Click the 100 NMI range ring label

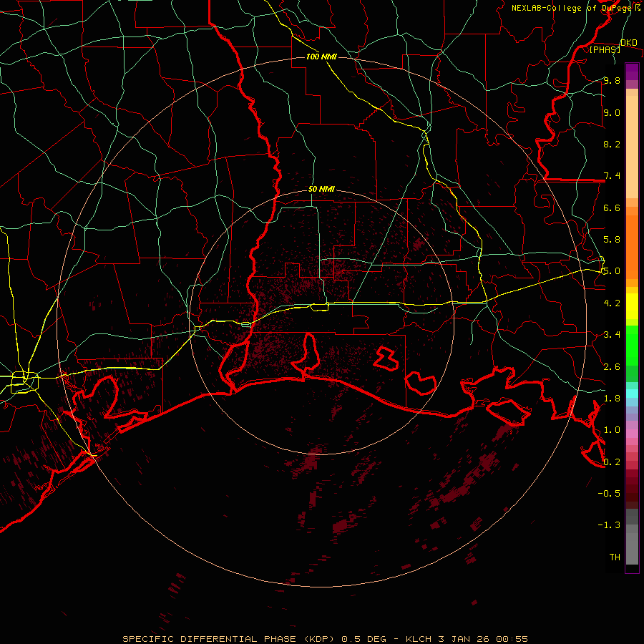point(321,57)
